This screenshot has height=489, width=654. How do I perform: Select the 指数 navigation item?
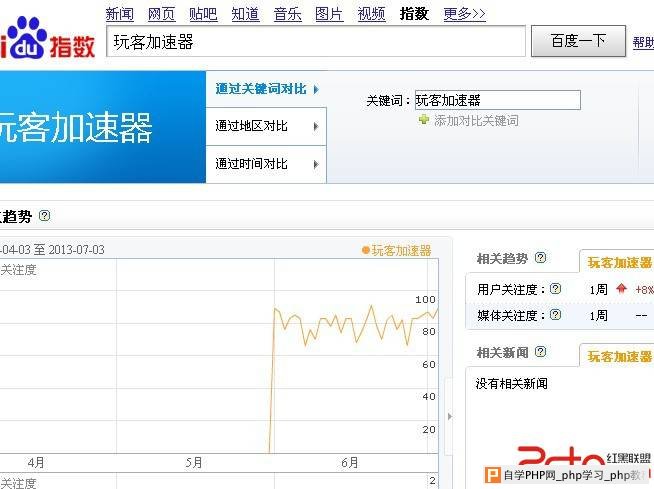pos(414,14)
